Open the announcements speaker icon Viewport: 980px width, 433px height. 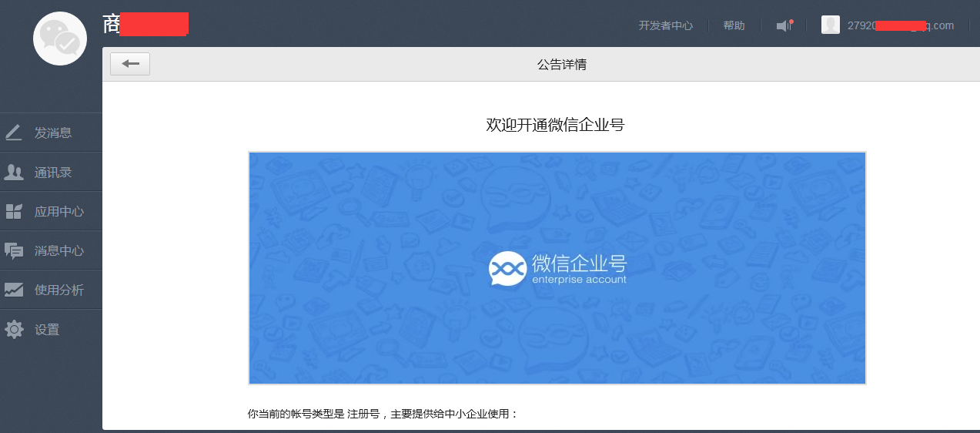(x=784, y=25)
